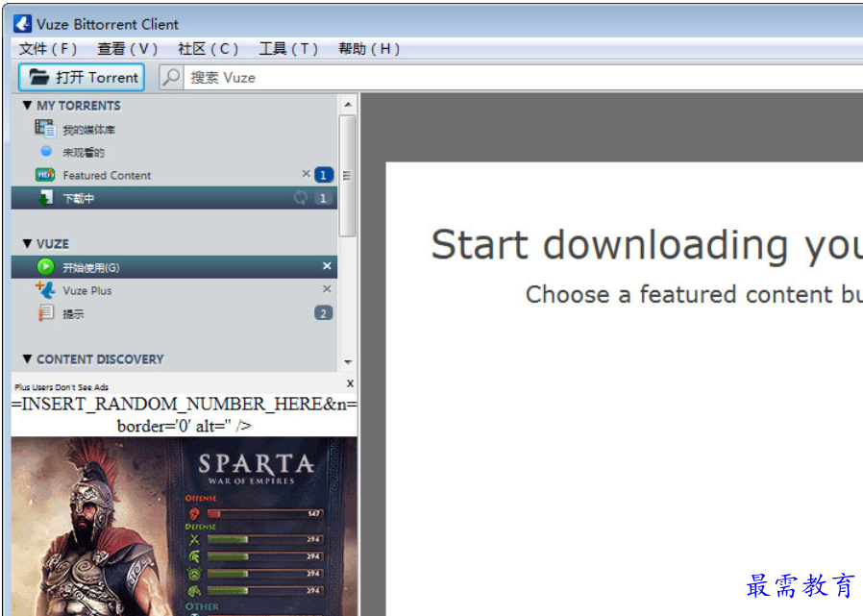Viewport: 863px width, 616px height.
Task: Click the 提示 notes icon
Action: pos(46,313)
